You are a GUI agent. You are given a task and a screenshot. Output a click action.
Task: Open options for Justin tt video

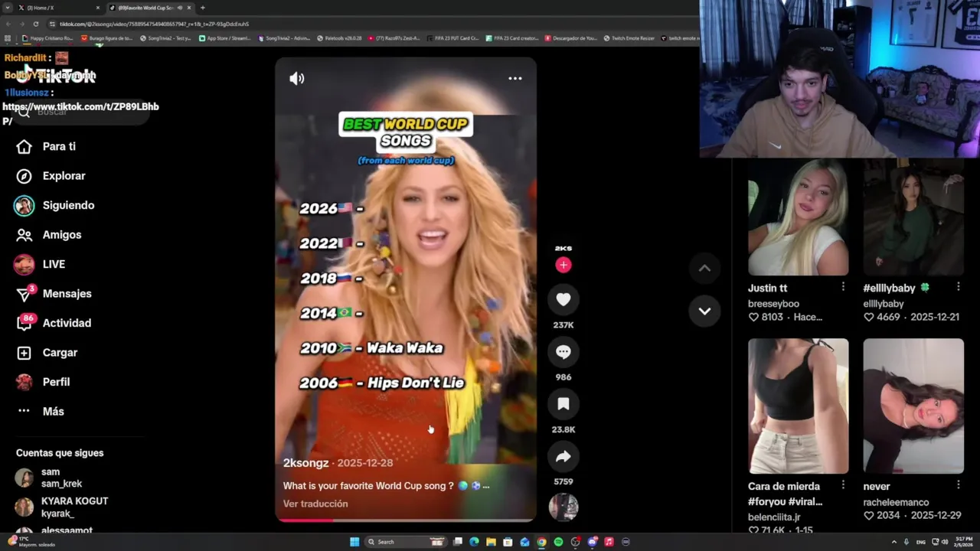843,287
